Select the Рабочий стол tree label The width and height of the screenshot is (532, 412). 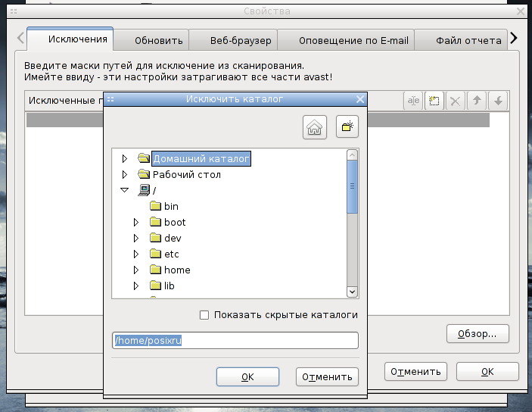tap(187, 175)
